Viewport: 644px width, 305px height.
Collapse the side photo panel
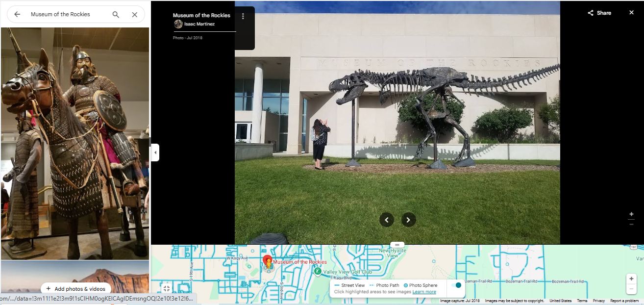pos(155,152)
